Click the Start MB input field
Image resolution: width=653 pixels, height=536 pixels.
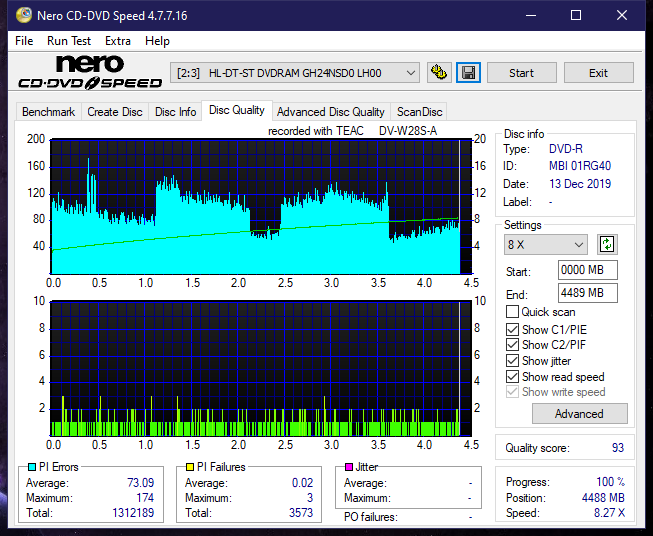[588, 270]
